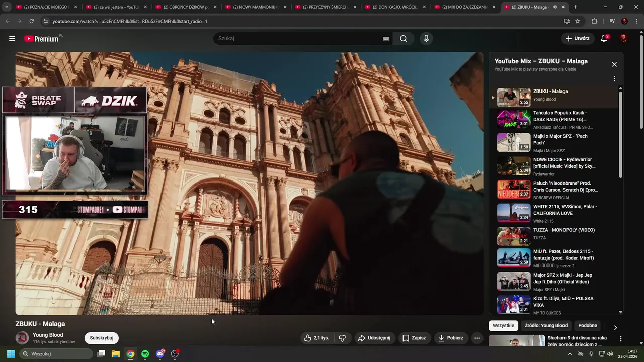Open more actions ellipsis below video
644x362 pixels.
(477, 338)
